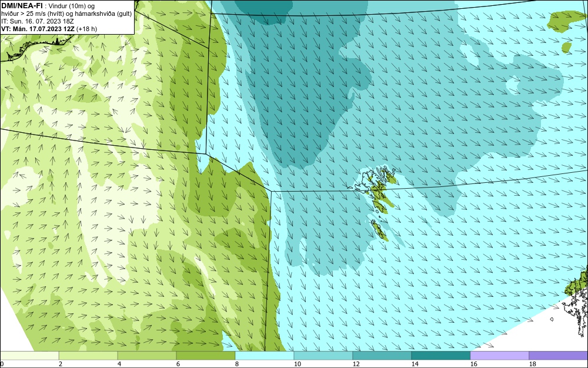The height and width of the screenshot is (368, 588).
Task: Click the 8–10 m/s light cyan swatch
Action: click(x=265, y=355)
